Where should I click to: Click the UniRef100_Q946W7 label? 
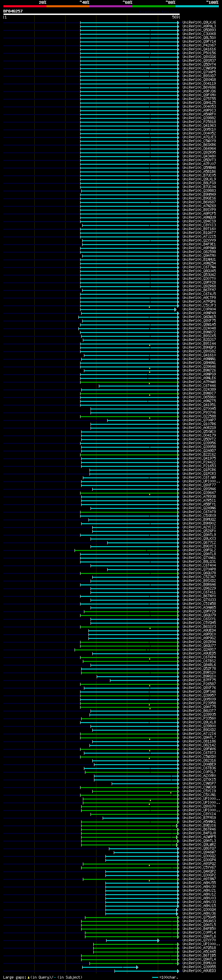pyautogui.click(x=199, y=852)
